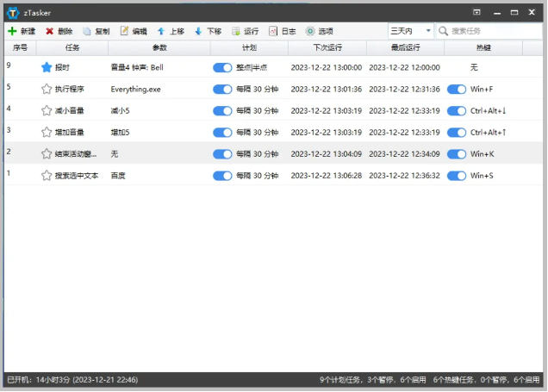548x392 pixels.
Task: Run the task with 运行
Action: (245, 31)
